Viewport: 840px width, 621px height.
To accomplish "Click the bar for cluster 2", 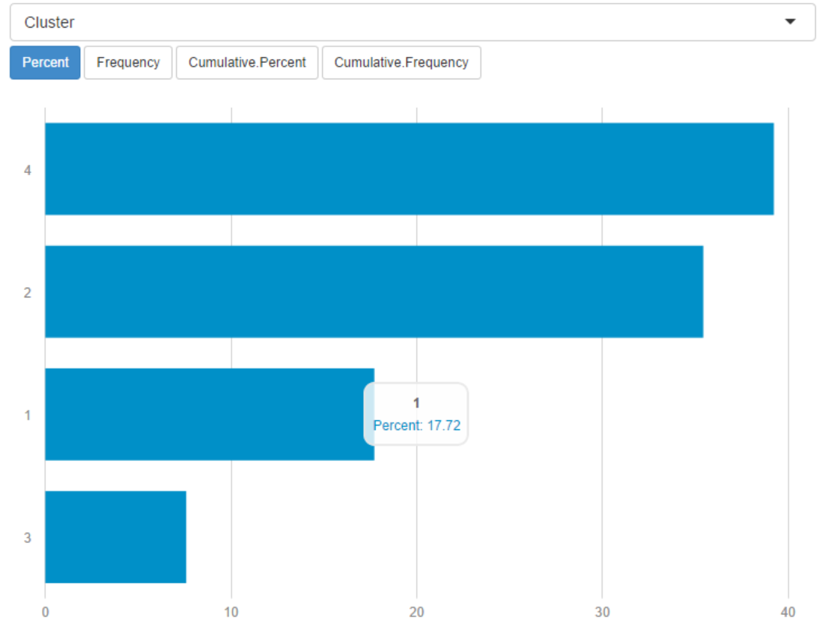I will click(x=374, y=291).
